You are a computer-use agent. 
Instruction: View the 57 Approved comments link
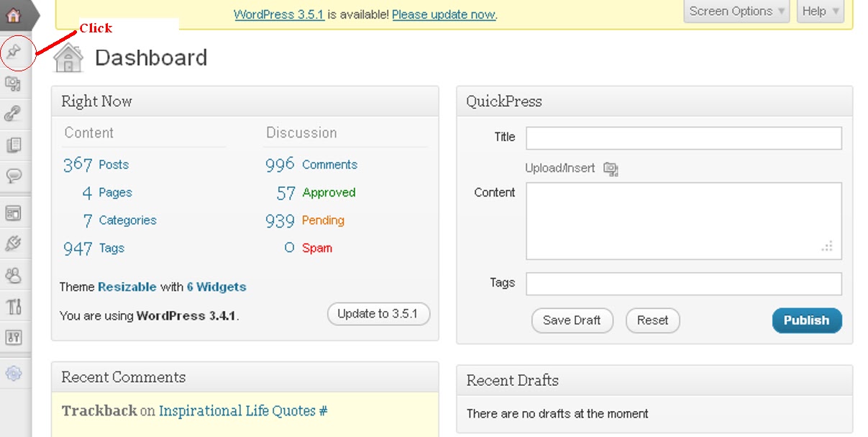316,192
